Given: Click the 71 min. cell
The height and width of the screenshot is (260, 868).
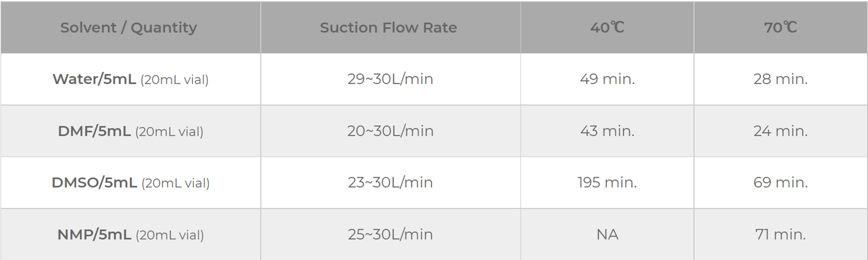Looking at the screenshot, I should (780, 235).
